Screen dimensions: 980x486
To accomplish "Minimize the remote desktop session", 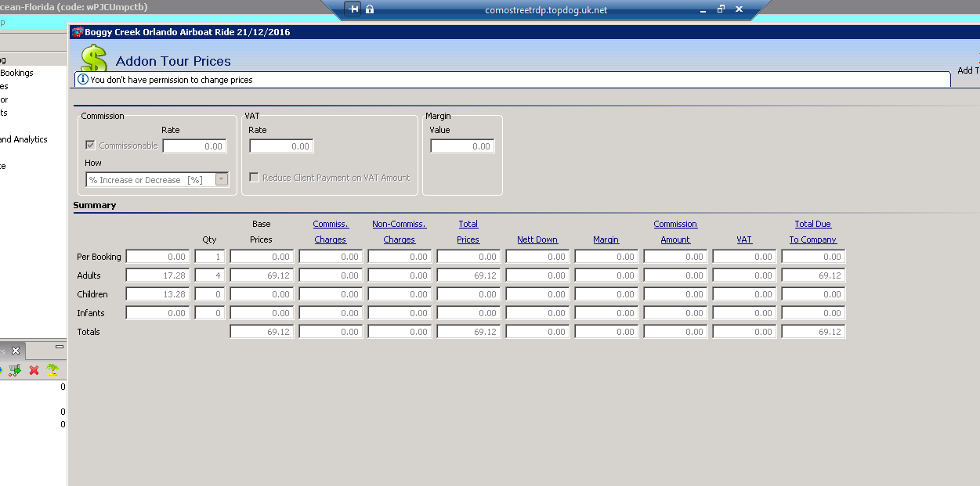I will [703, 9].
